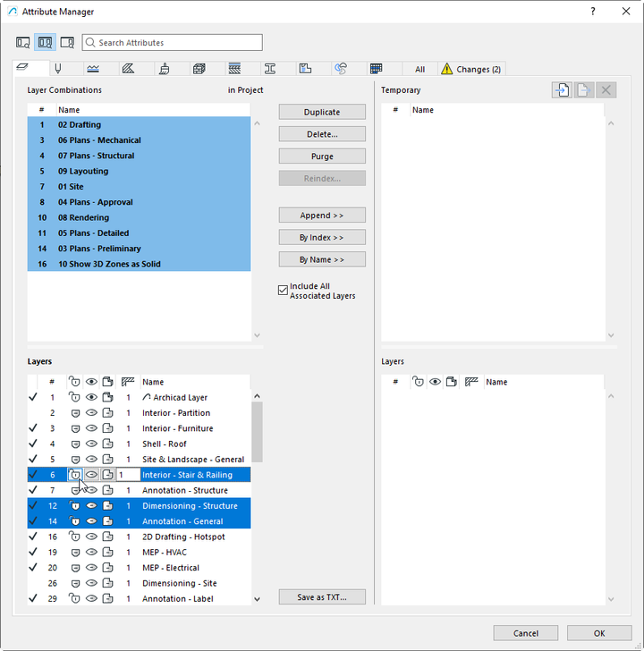Select the search both lists icon
Viewport: 644px width, 651px height.
pos(45,42)
